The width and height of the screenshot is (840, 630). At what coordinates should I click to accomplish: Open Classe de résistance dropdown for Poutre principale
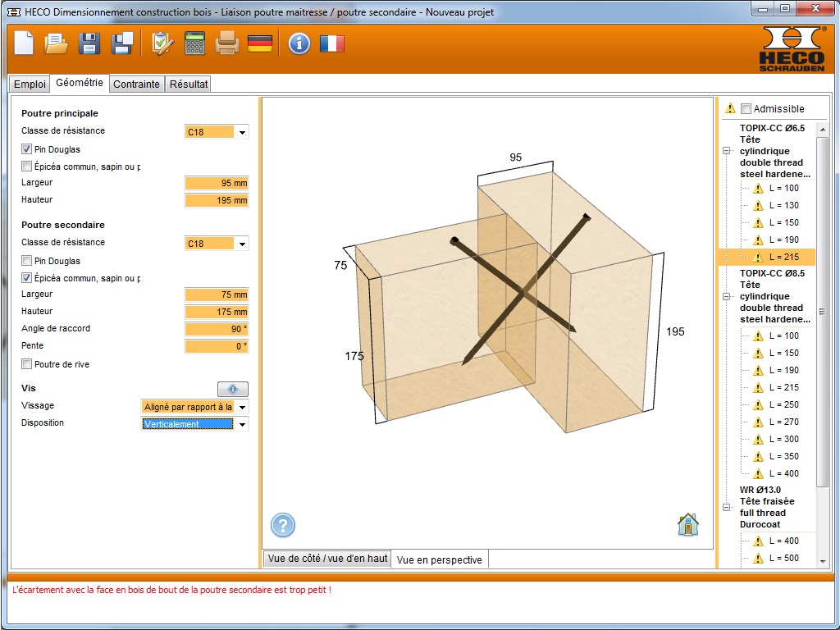(x=242, y=132)
